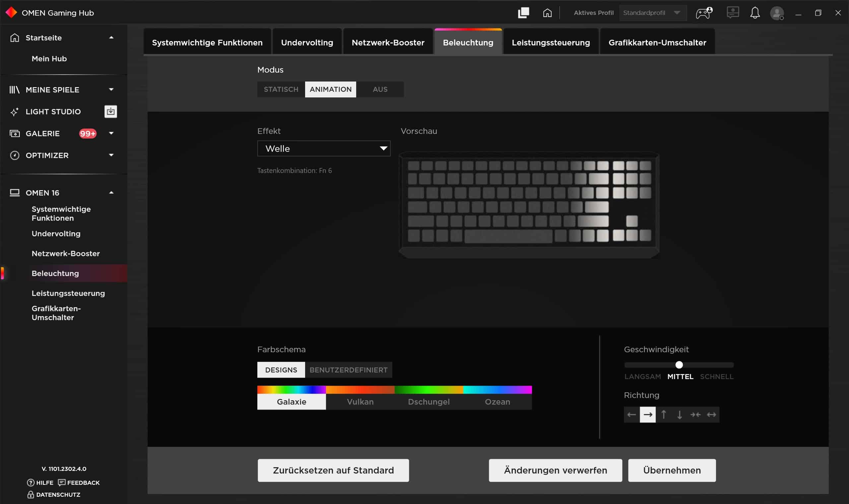
Task: Click the Übernehmen button
Action: (x=672, y=471)
